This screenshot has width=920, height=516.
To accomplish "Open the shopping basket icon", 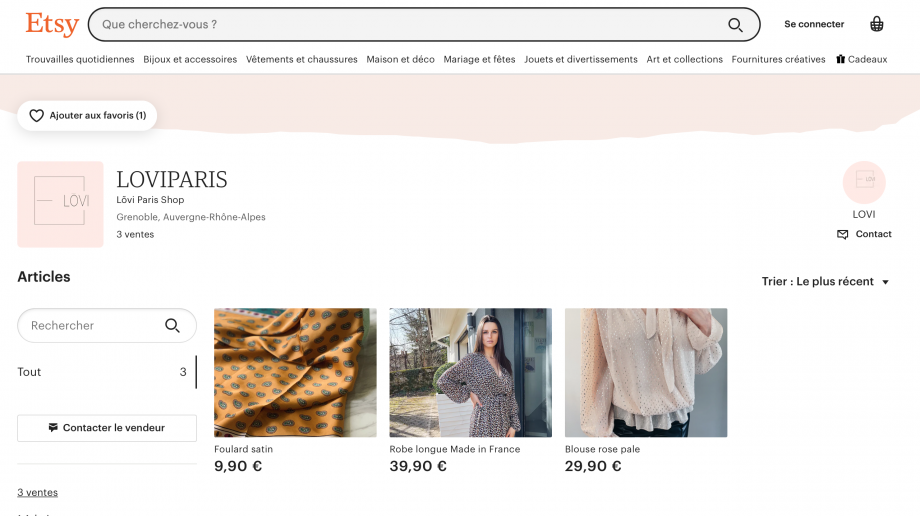I will point(877,24).
